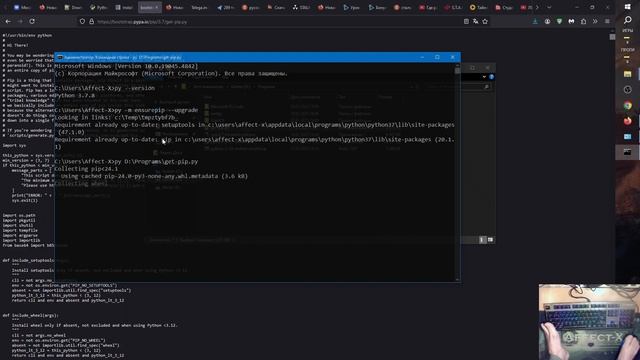Image resolution: width=640 pixels, height=360 pixels.
Task: Reload the current get-pip.py page
Action: pyautogui.click(x=32, y=21)
